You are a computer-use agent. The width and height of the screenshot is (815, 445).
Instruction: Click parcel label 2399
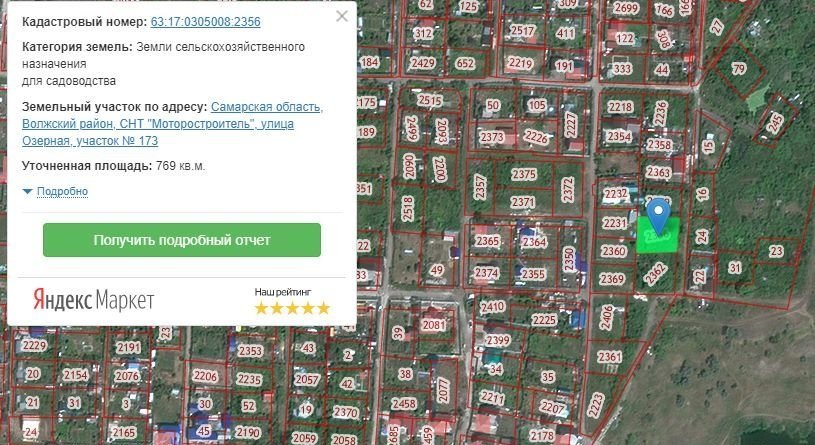click(x=497, y=340)
